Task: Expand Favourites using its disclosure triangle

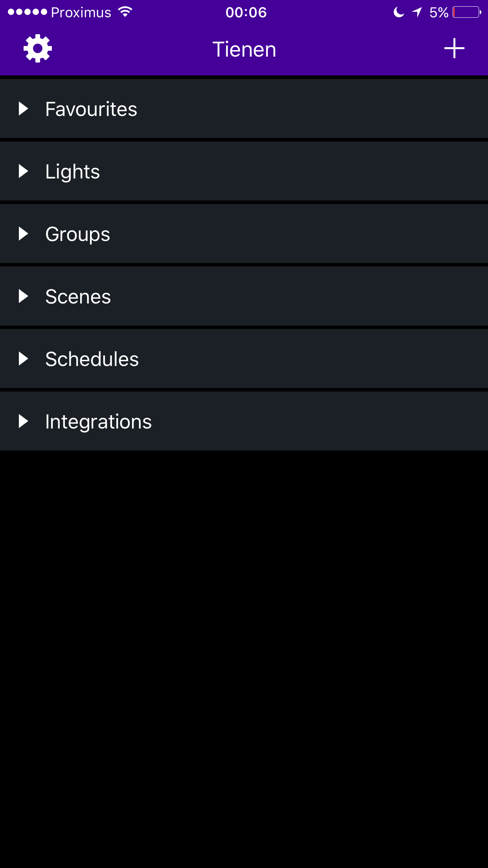Action: click(24, 109)
